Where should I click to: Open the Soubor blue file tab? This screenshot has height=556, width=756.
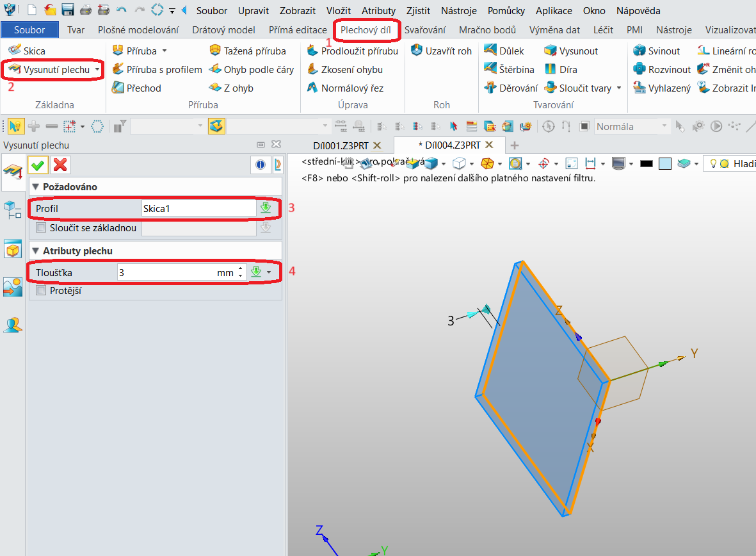29,30
